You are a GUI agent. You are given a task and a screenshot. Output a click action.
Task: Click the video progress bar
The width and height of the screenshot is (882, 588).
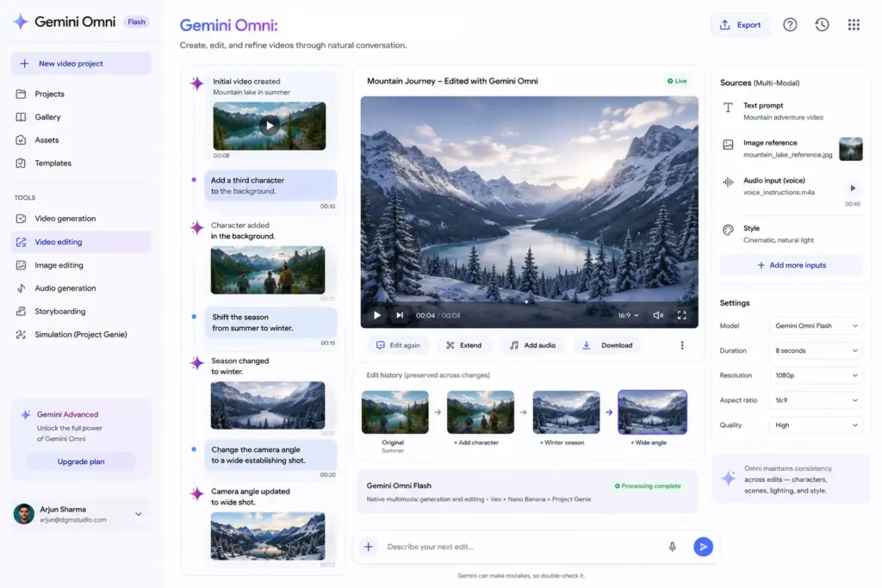pyautogui.click(x=530, y=302)
